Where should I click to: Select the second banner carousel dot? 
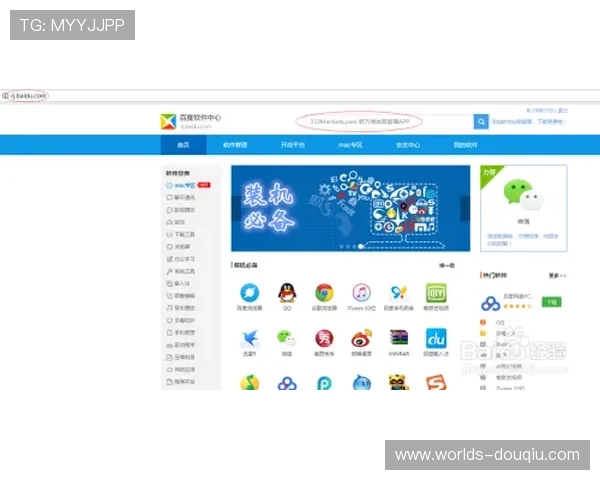tap(348, 247)
